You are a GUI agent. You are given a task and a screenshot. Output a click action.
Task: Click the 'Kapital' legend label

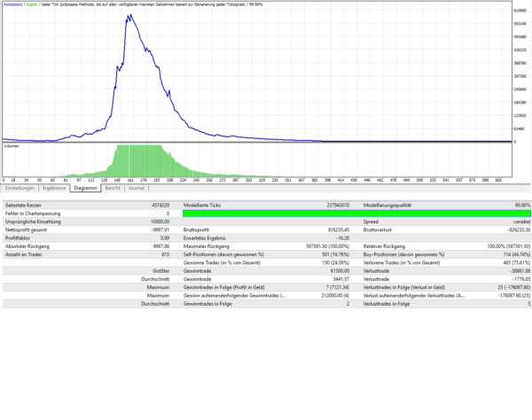32,4
